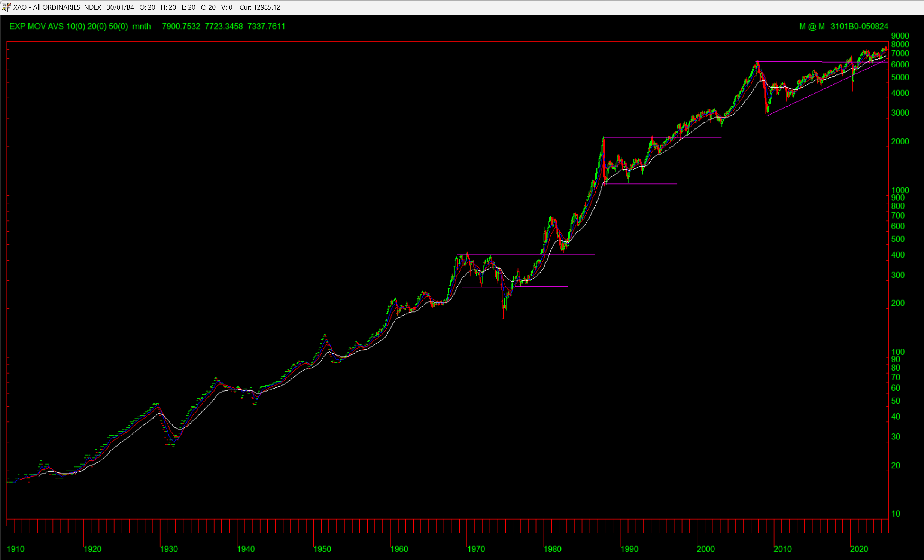Click the 1930 year label on time axis
Viewport: 924px width, 560px height.
(x=169, y=549)
